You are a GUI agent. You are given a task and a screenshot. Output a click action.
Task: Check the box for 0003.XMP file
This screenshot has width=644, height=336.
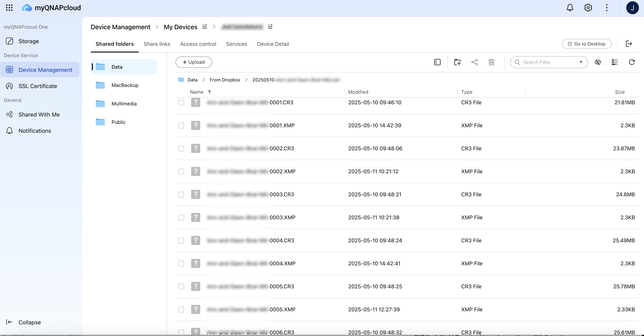tap(181, 218)
